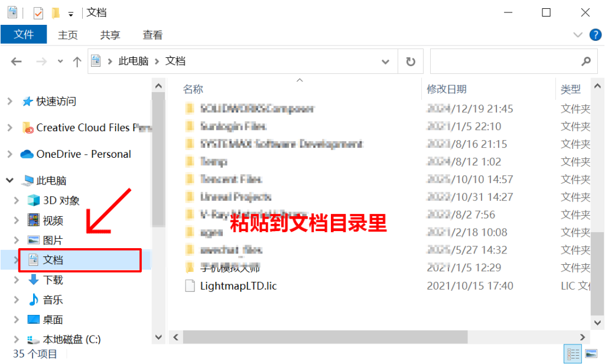The image size is (605, 364).
Task: Switch to large icons view
Action: pyautogui.click(x=591, y=353)
